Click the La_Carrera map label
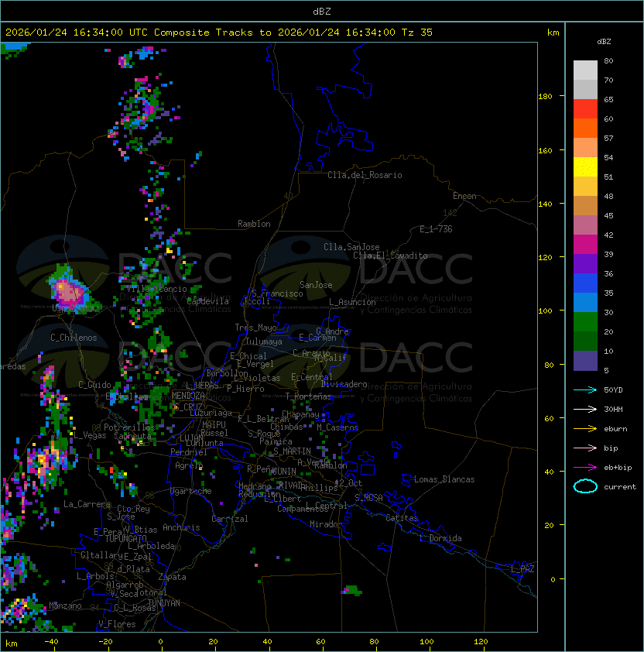The width and height of the screenshot is (644, 652). (x=87, y=504)
